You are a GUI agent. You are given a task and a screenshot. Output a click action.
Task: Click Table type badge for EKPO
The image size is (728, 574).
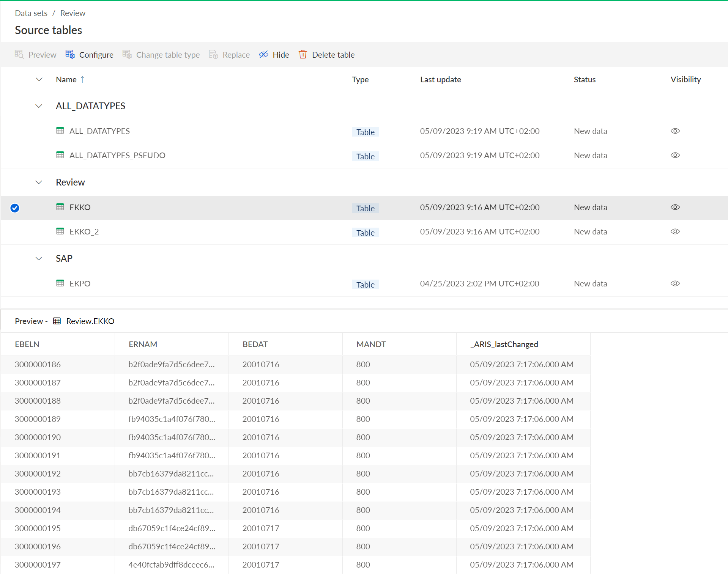(x=365, y=285)
